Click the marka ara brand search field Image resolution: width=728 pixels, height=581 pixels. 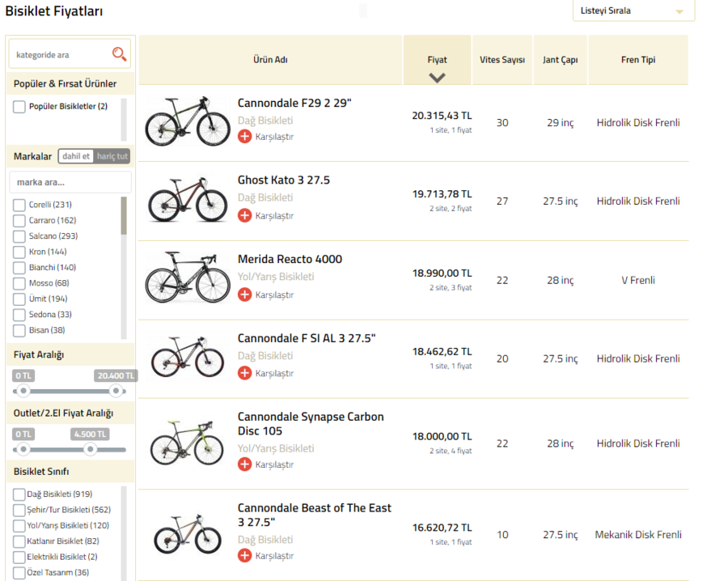(x=70, y=182)
